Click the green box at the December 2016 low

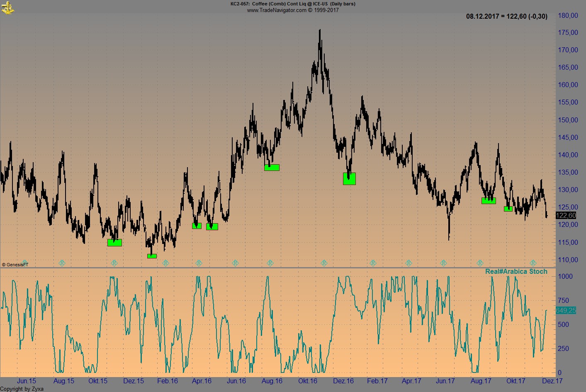coord(349,179)
